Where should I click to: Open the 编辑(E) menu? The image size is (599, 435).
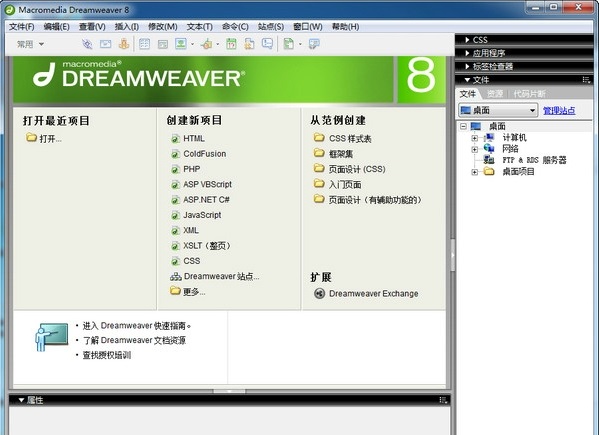click(x=57, y=27)
